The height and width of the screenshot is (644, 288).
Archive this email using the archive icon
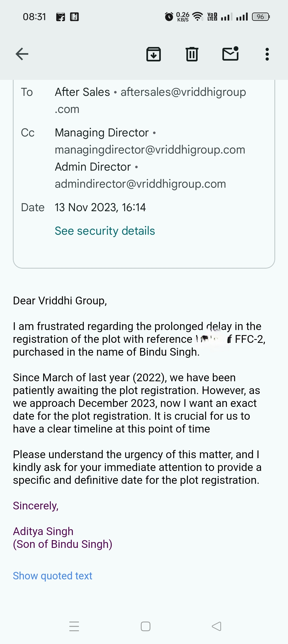pos(154,54)
